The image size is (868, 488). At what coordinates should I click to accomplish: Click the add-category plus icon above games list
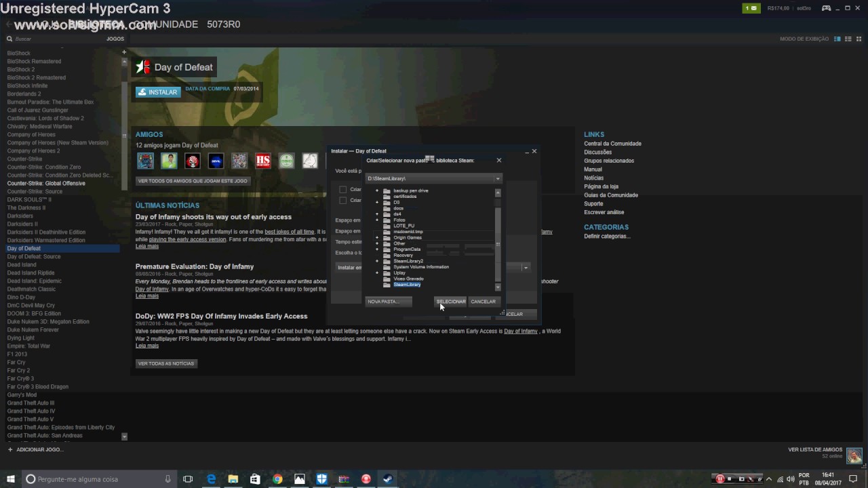coord(124,52)
